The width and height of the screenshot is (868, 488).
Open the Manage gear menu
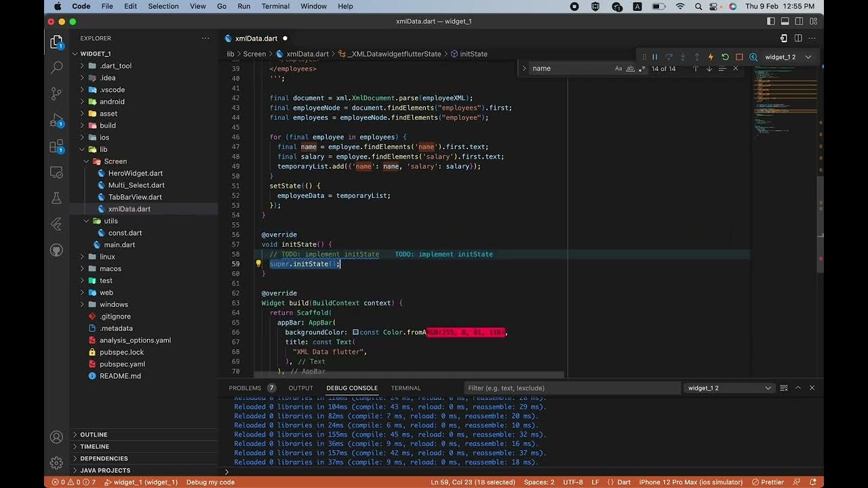click(x=57, y=463)
